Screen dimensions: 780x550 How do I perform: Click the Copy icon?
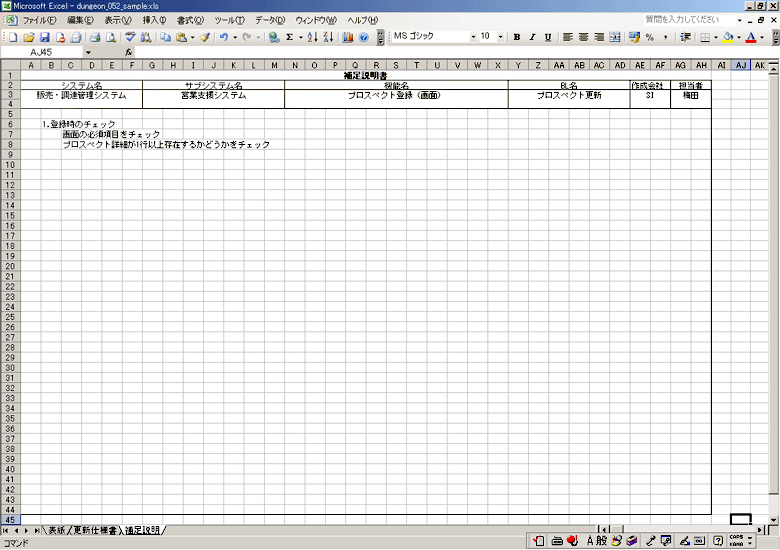(166, 37)
